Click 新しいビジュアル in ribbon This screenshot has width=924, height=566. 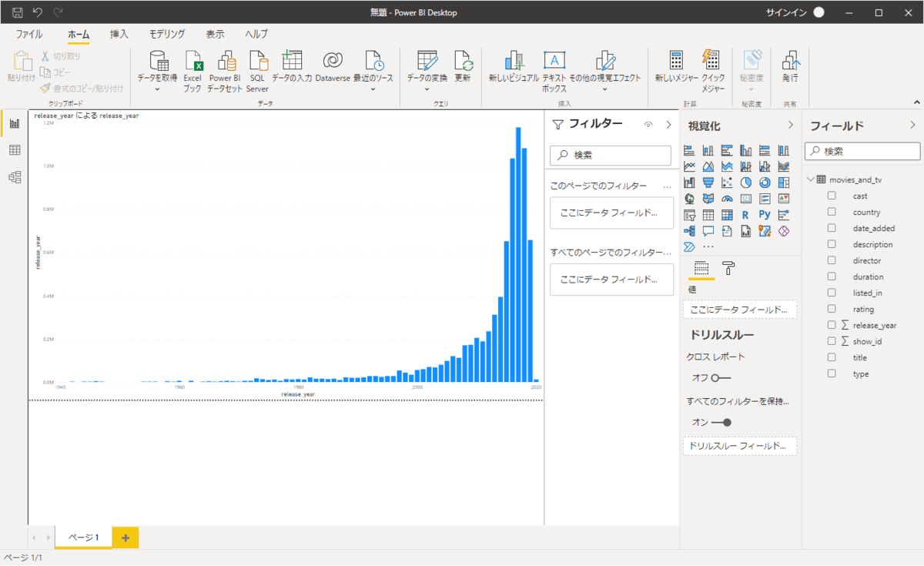pos(512,67)
